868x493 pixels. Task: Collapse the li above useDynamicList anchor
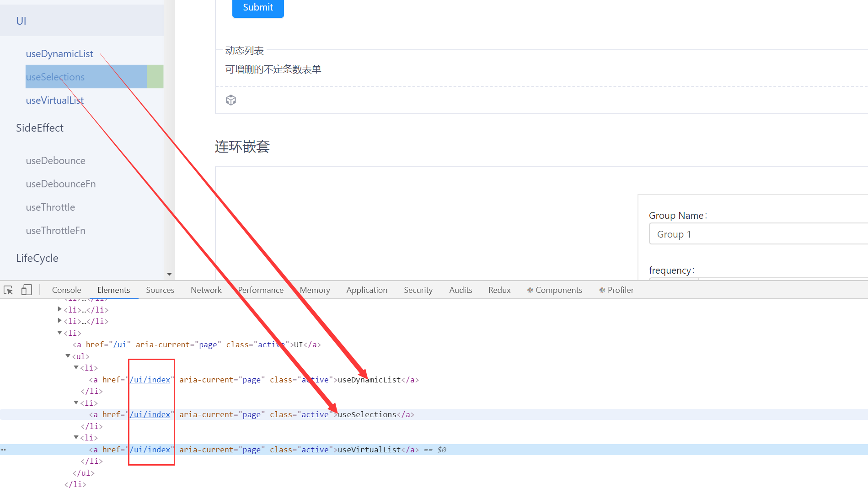pyautogui.click(x=76, y=367)
